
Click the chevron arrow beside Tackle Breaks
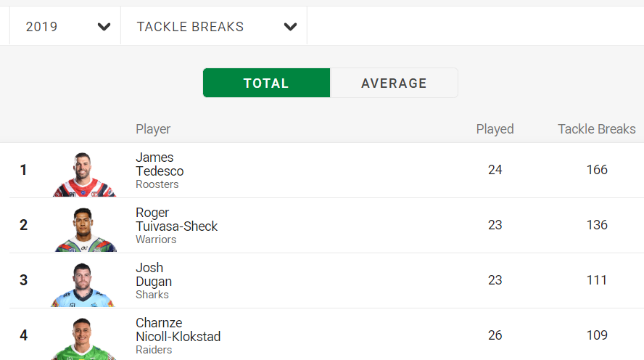click(x=290, y=27)
